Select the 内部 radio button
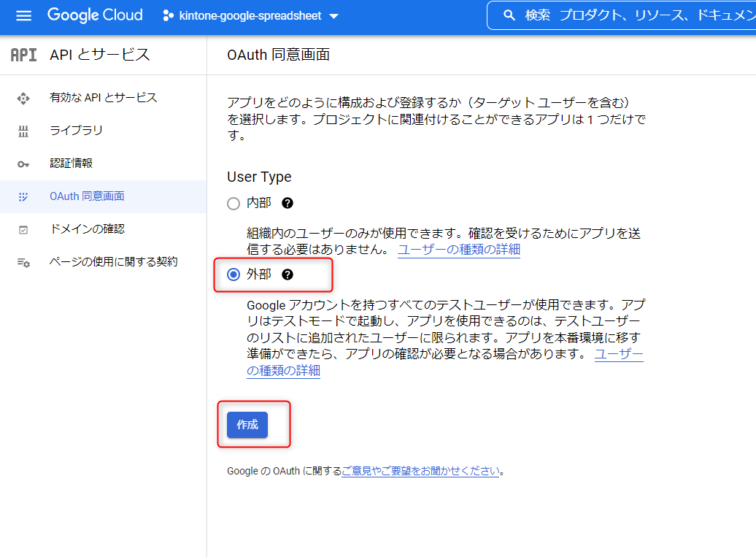The image size is (756, 557). point(234,204)
